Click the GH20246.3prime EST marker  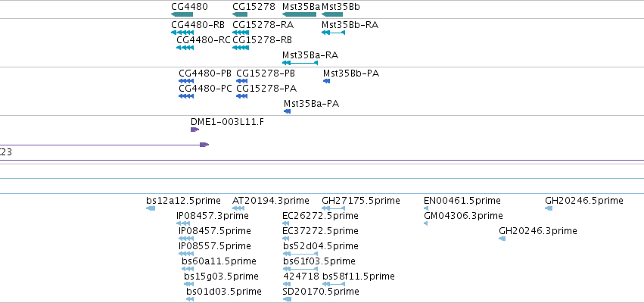(x=502, y=239)
